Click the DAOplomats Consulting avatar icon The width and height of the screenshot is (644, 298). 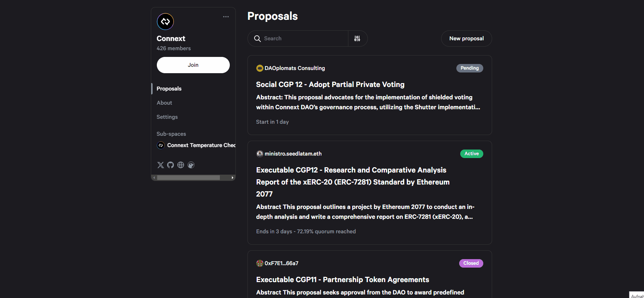[x=260, y=68]
